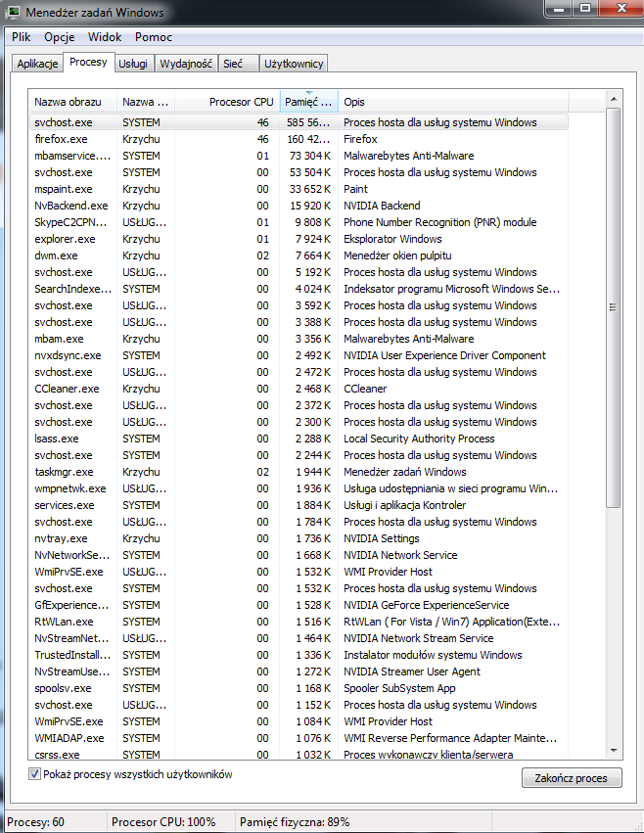The width and height of the screenshot is (644, 833).
Task: Select the RtWLan.exe process
Action: (299, 622)
